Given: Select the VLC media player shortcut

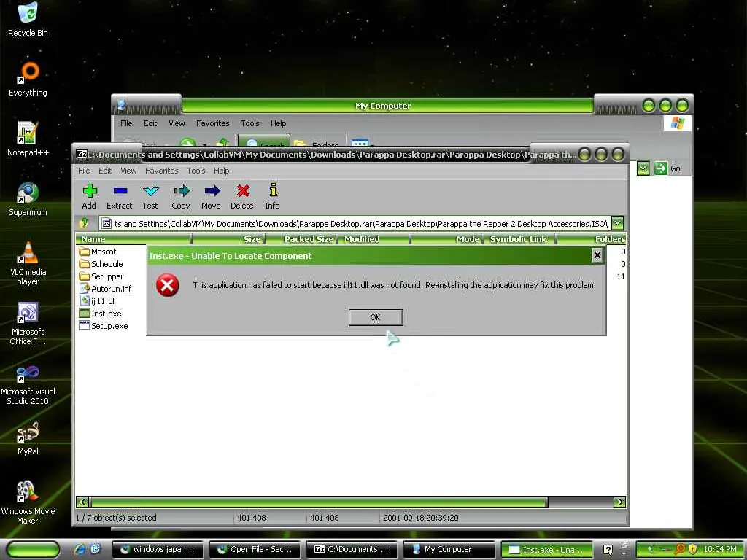Looking at the screenshot, I should point(28,263).
